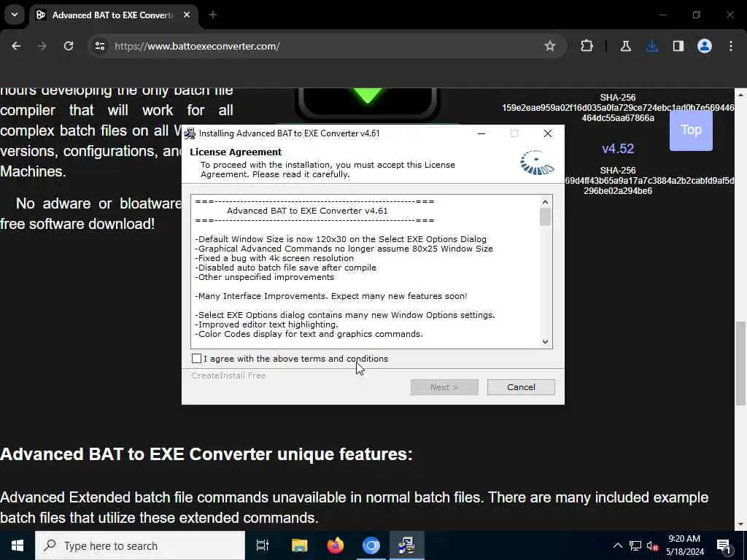This screenshot has height=560, width=747.
Task: Open a new Chrome tab
Action: [x=213, y=15]
